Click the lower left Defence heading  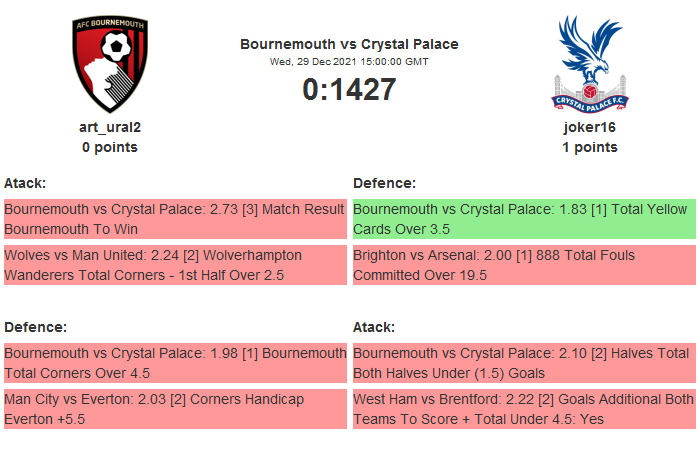36,327
